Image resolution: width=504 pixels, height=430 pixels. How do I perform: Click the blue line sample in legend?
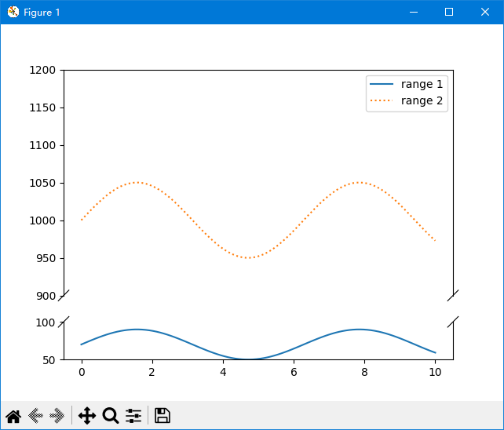point(382,84)
